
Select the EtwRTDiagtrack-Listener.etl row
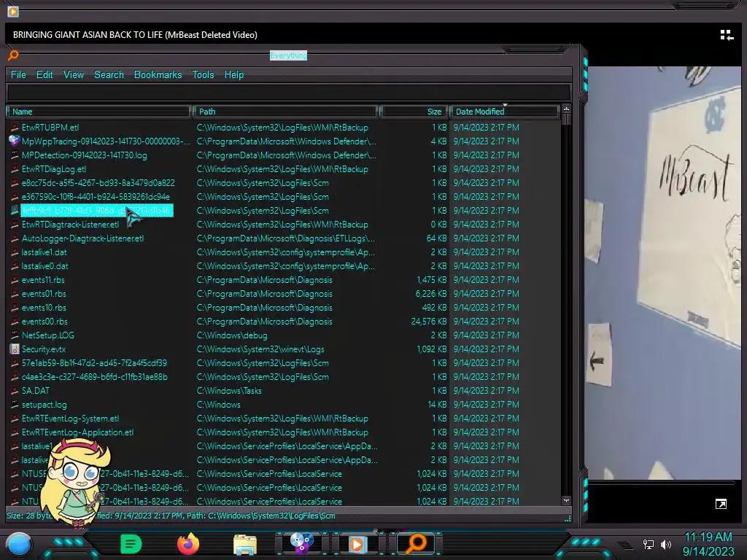[284, 225]
